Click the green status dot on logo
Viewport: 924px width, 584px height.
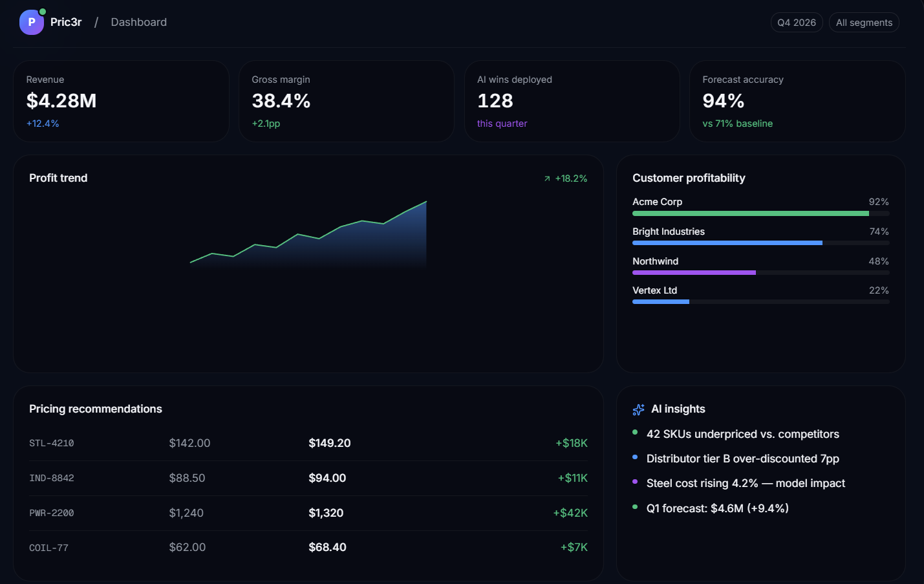click(x=43, y=12)
